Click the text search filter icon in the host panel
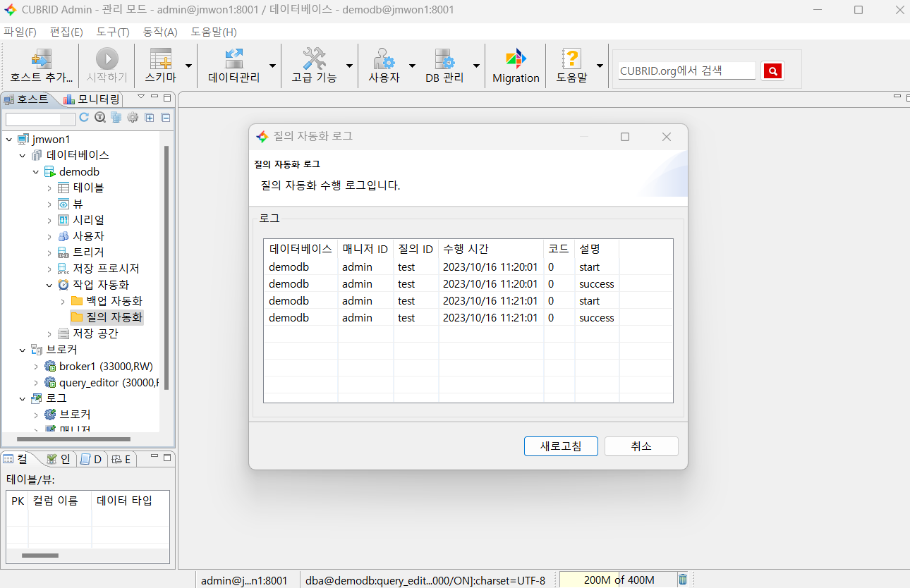910x588 pixels. coord(100,118)
